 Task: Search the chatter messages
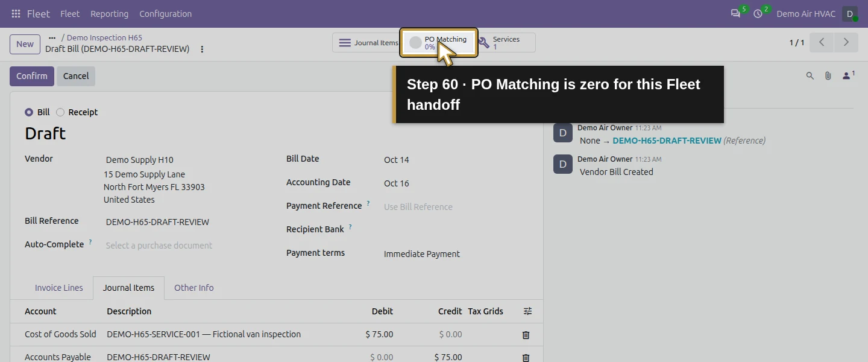click(x=810, y=76)
